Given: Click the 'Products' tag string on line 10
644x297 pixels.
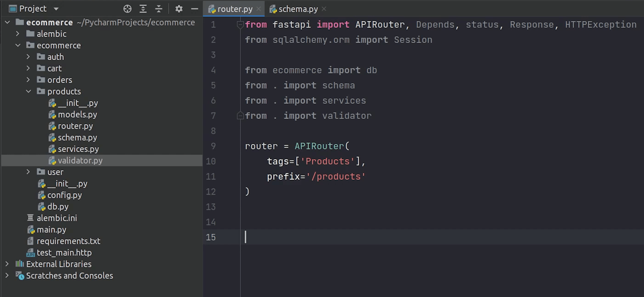Looking at the screenshot, I should click(327, 161).
